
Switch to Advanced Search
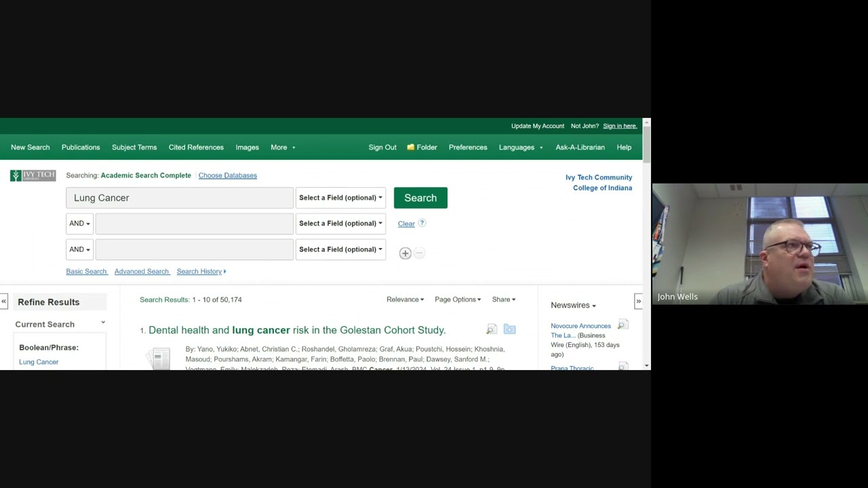point(141,271)
